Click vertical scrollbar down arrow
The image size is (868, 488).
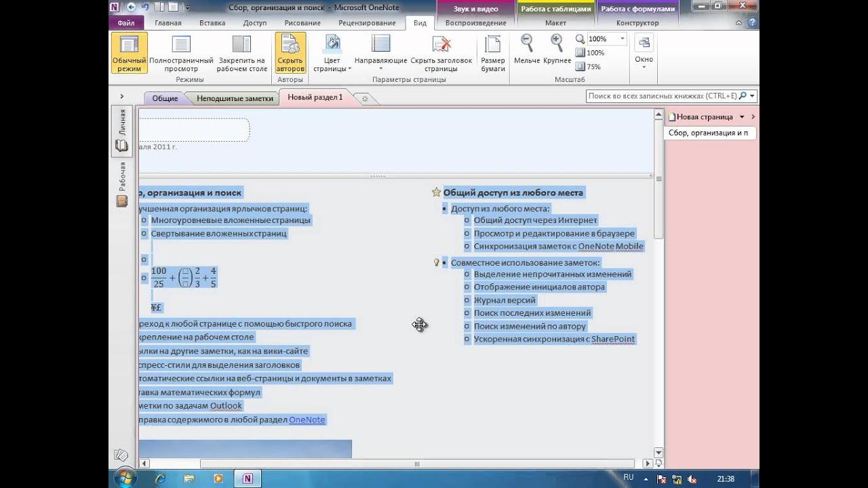(658, 452)
